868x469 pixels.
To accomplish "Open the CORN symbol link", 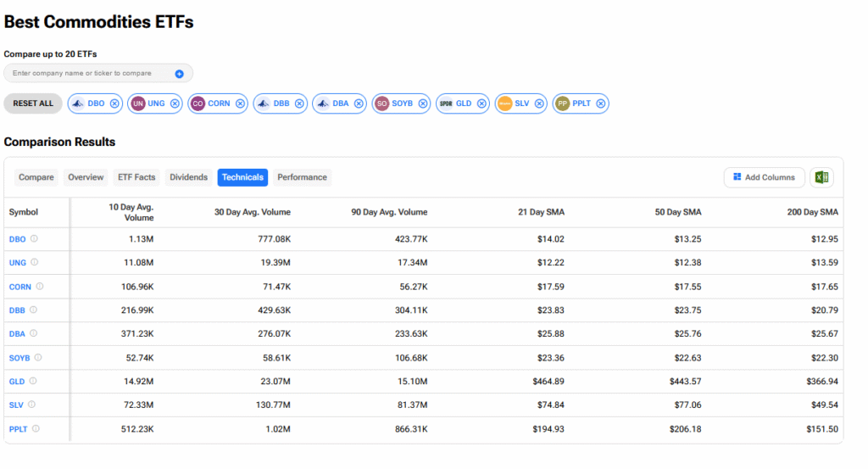I will coord(20,287).
